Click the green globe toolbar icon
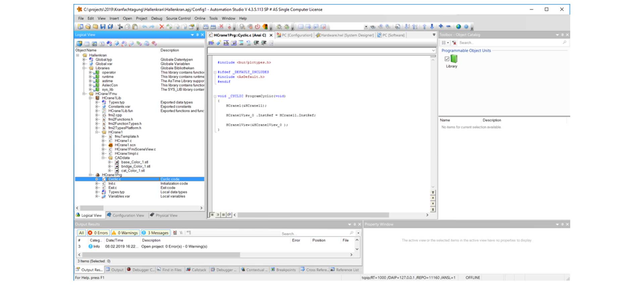Screen dimensions: 644x285 coord(458,26)
